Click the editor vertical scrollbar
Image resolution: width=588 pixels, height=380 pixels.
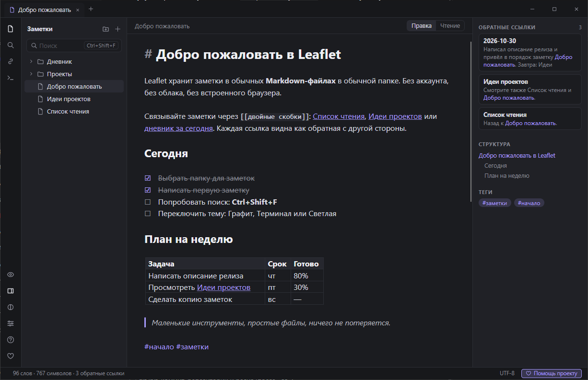pyautogui.click(x=470, y=122)
